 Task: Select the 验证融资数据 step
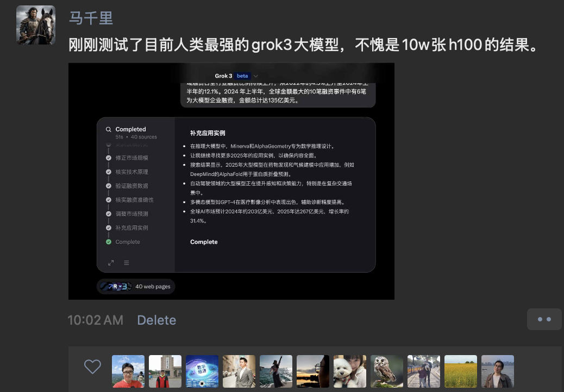pos(131,186)
